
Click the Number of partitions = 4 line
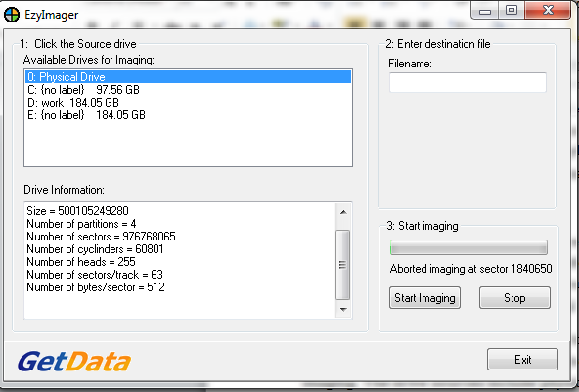pyautogui.click(x=81, y=224)
